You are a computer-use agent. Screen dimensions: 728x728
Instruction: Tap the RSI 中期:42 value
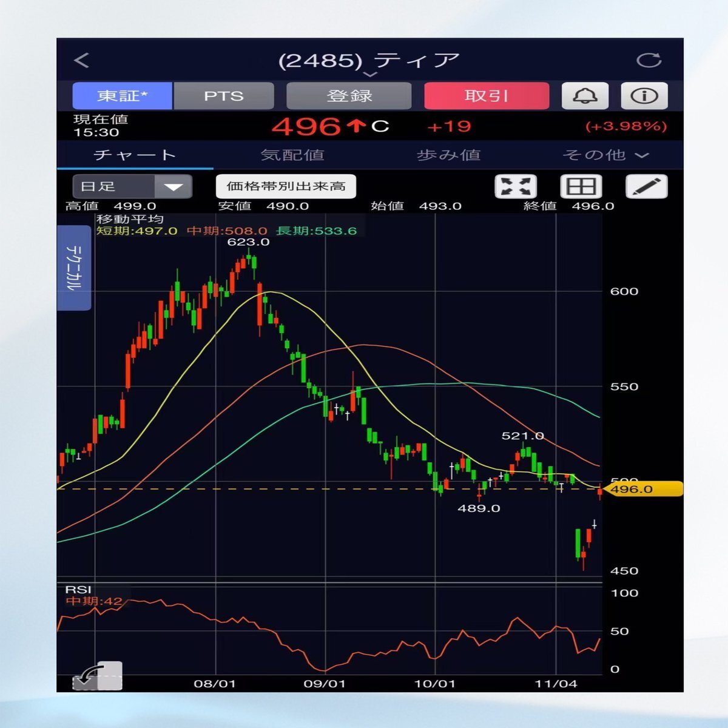click(94, 601)
